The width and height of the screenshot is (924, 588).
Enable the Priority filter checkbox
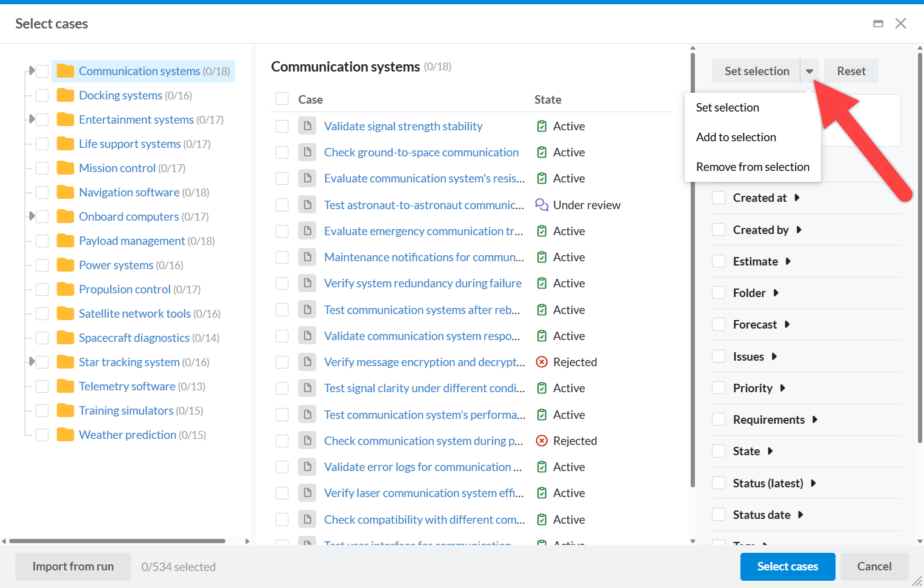pos(719,388)
